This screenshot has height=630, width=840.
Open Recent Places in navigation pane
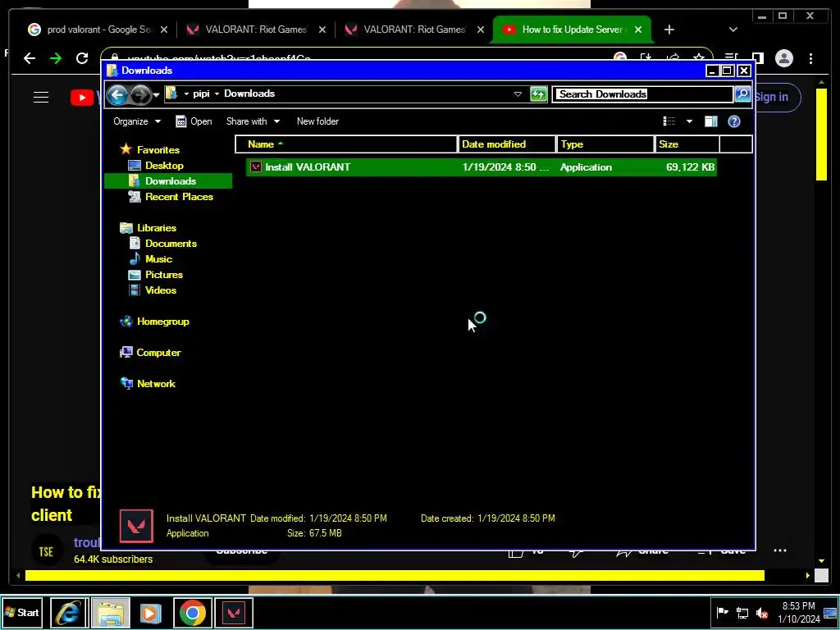click(179, 197)
